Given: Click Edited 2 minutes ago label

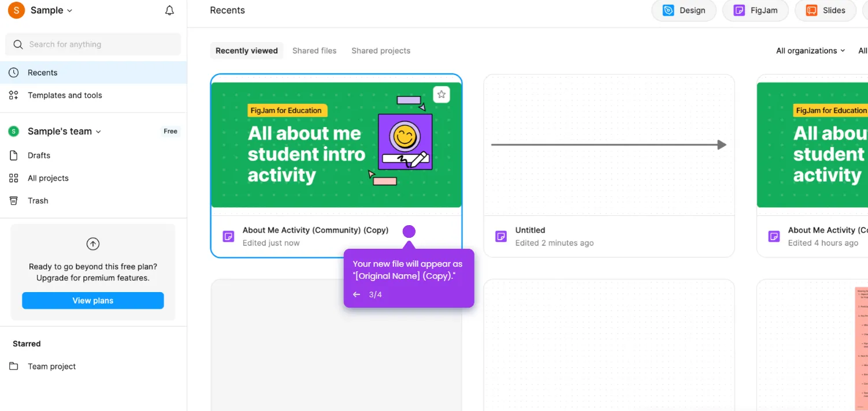Looking at the screenshot, I should click(554, 243).
